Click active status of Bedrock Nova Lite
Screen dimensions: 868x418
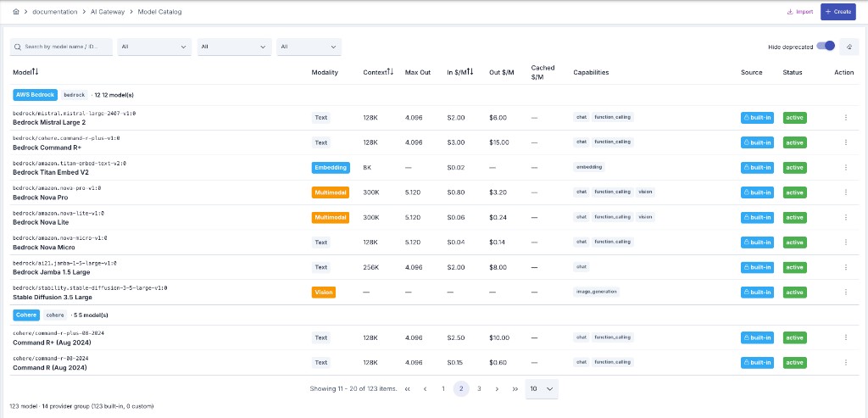(x=794, y=217)
